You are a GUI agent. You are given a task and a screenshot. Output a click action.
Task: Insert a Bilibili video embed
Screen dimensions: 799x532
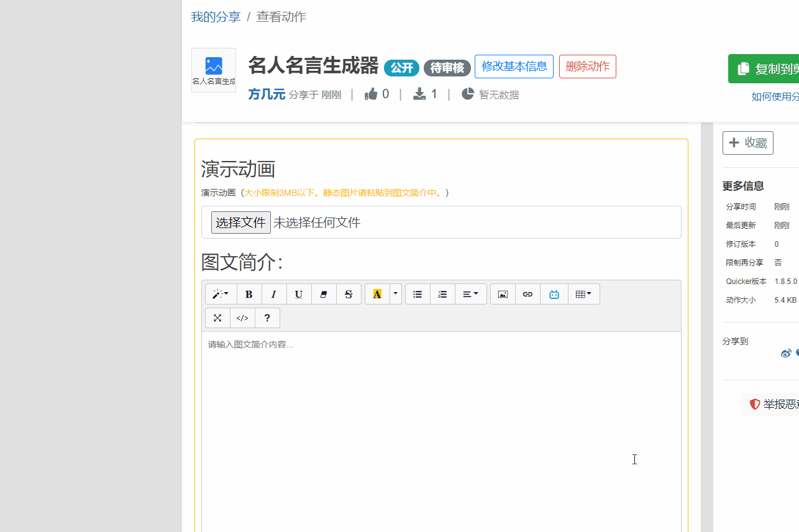(554, 294)
